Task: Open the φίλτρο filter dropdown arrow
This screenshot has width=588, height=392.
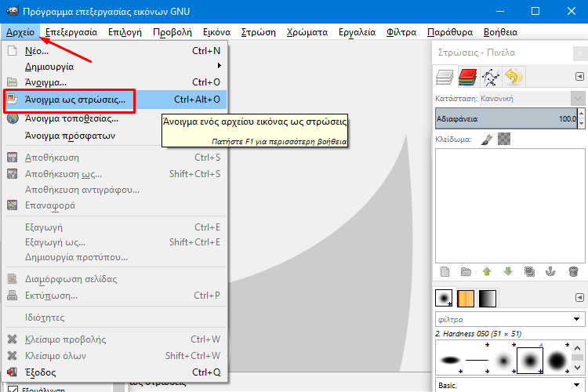Action: pos(577,319)
